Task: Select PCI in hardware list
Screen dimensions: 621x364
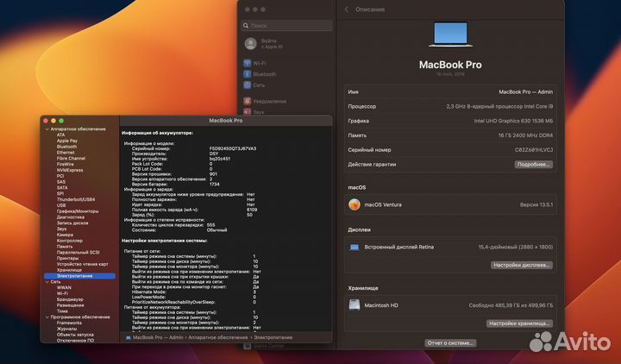Action: [60, 176]
